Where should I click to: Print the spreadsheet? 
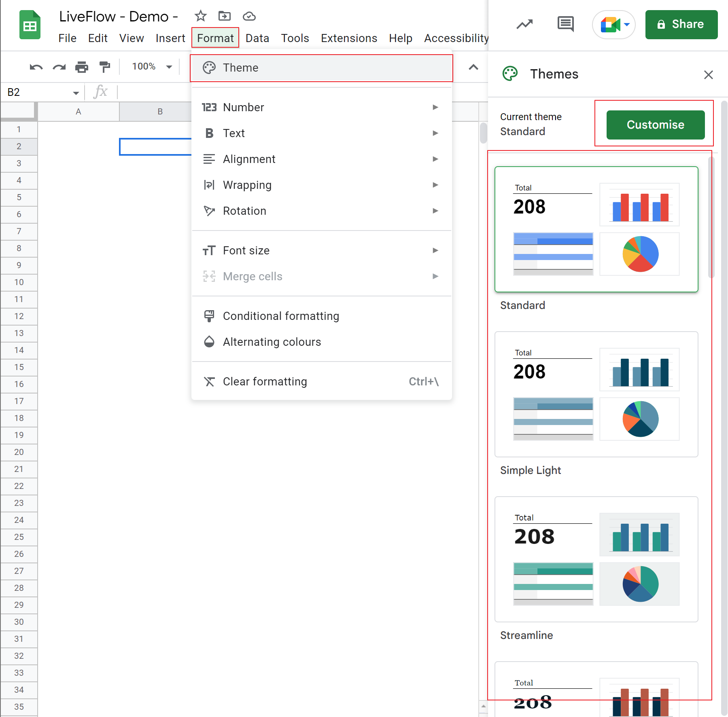82,67
